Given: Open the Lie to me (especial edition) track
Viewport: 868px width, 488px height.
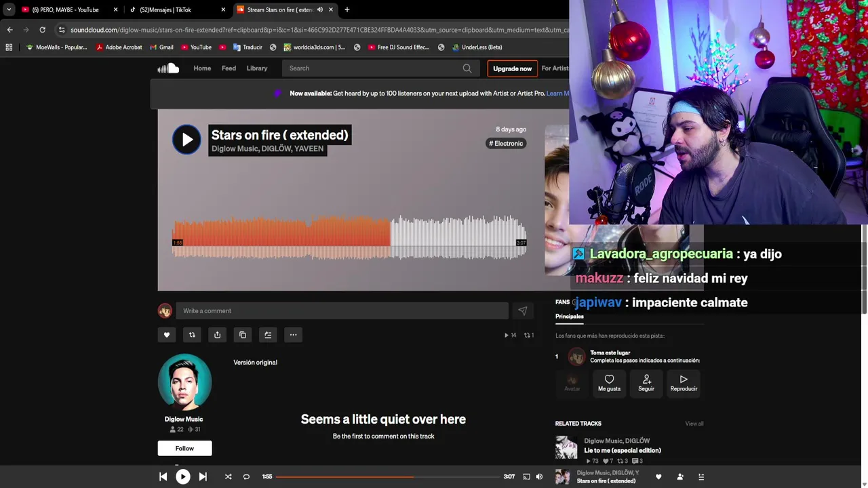Looking at the screenshot, I should [623, 450].
